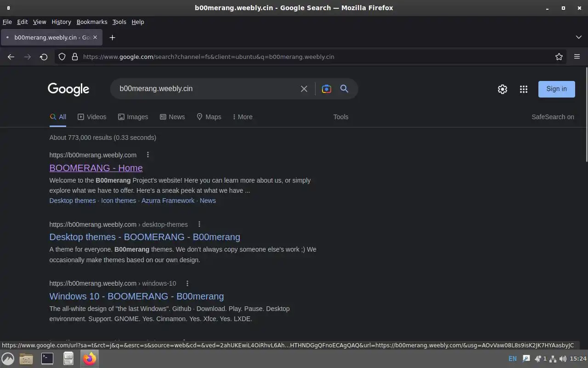The image size is (588, 368).
Task: Open the BOOMERANG - Home result
Action: tap(96, 168)
